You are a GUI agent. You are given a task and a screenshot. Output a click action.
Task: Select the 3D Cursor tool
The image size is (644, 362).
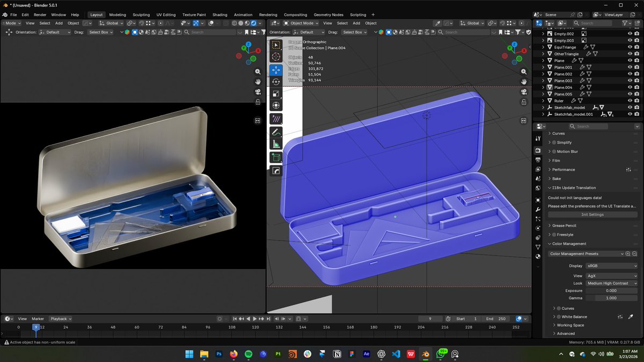(276, 57)
